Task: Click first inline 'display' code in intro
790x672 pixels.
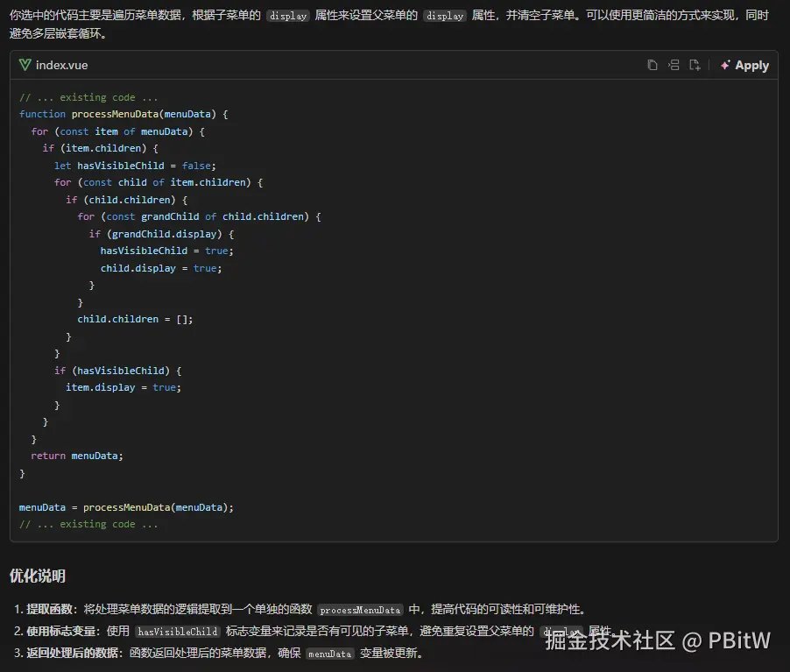Action: (x=287, y=16)
